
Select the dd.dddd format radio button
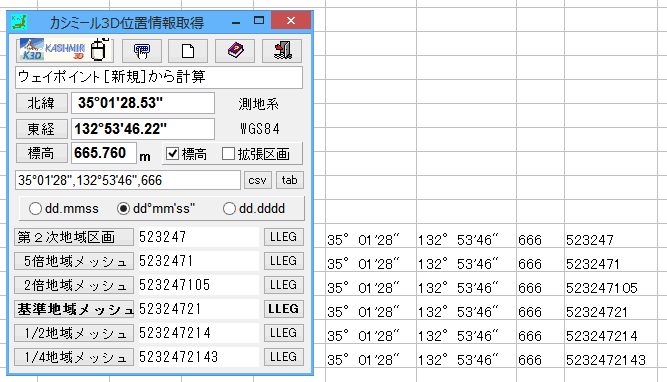(x=229, y=208)
